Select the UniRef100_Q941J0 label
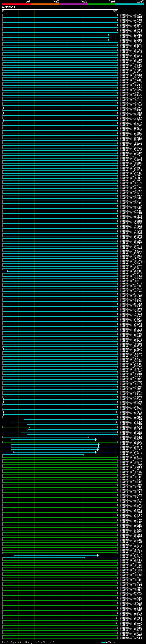146x644 pixels. [x=131, y=93]
